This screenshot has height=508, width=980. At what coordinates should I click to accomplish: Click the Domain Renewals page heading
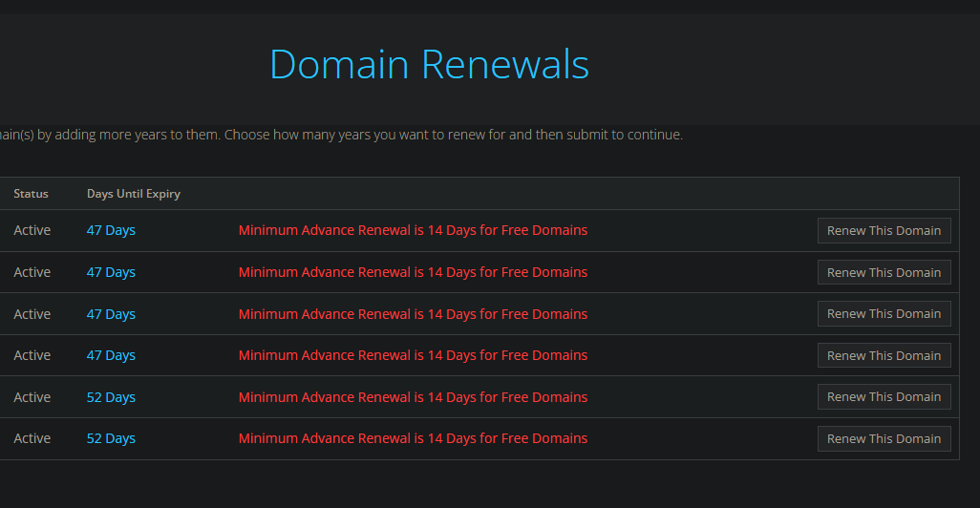click(429, 64)
